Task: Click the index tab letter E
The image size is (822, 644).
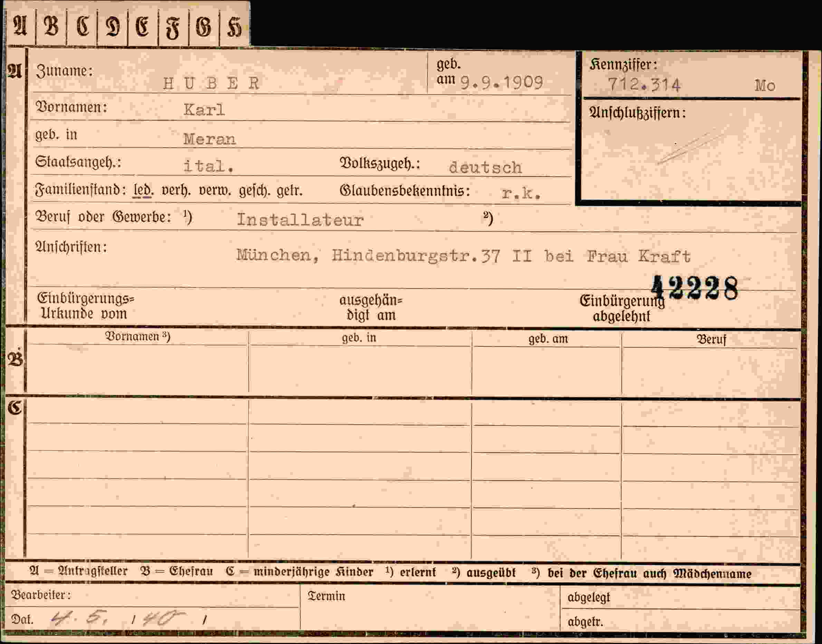Action: 142,27
